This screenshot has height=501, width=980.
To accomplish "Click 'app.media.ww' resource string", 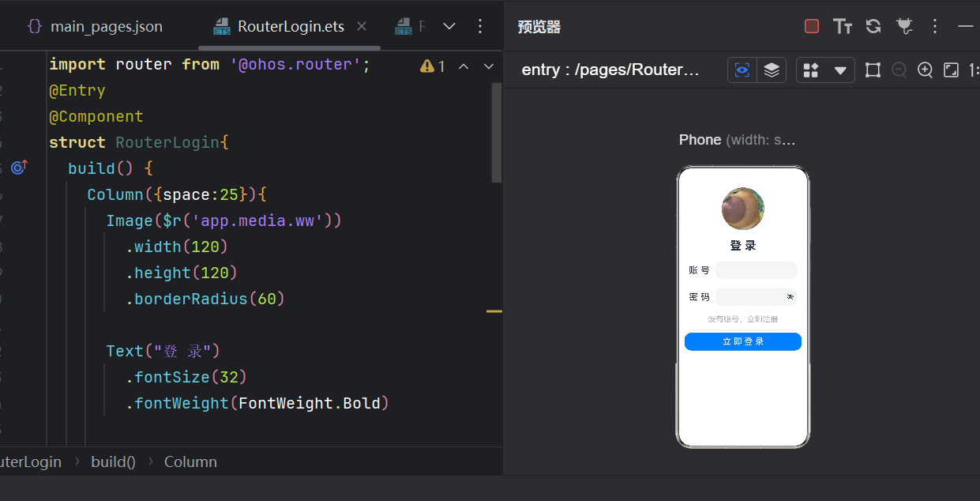I will coord(257,220).
